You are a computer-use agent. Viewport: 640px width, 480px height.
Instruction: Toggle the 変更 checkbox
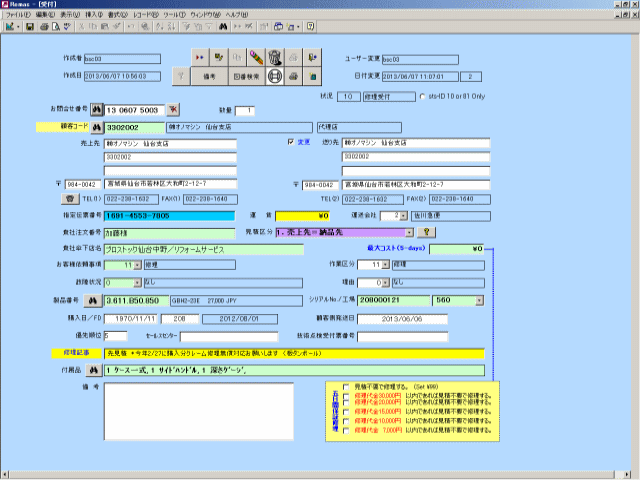291,142
